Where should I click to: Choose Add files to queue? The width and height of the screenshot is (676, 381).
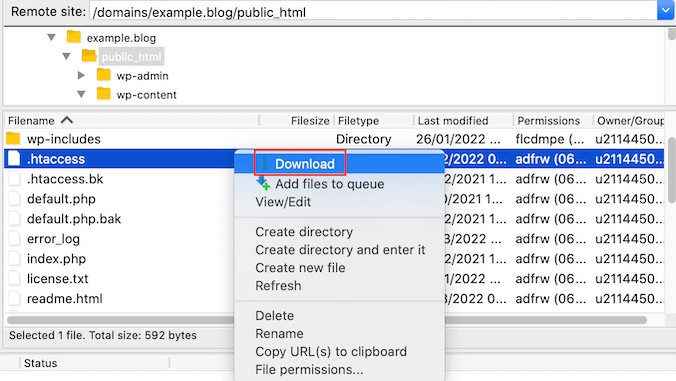(x=329, y=184)
